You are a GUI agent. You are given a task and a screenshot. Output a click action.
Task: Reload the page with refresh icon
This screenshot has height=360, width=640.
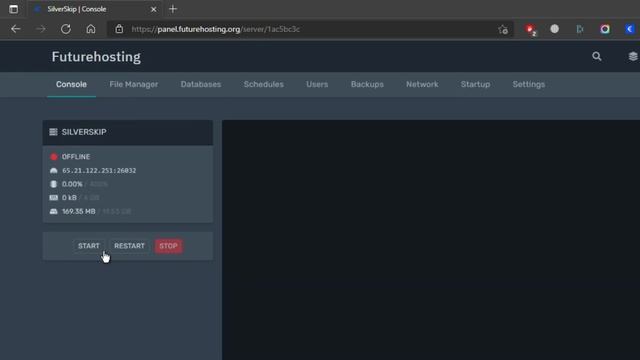point(66,29)
